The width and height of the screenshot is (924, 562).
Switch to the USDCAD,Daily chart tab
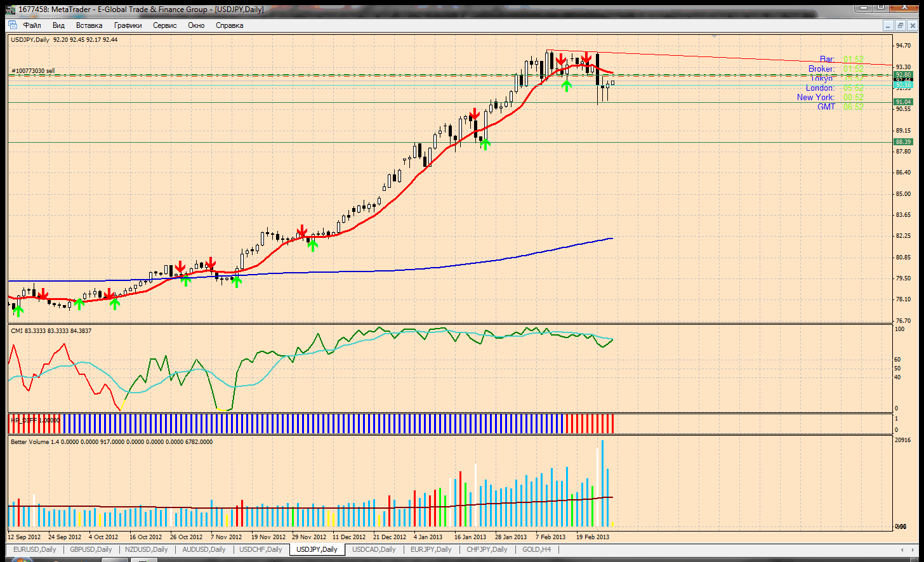click(x=374, y=549)
